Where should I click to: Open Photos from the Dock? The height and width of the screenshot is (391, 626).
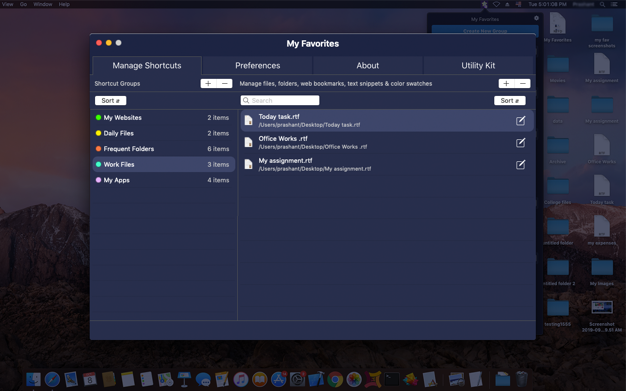point(354,379)
